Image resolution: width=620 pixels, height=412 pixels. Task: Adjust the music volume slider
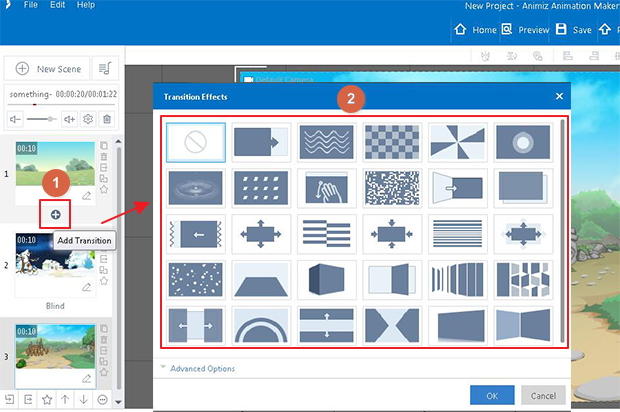coord(42,119)
